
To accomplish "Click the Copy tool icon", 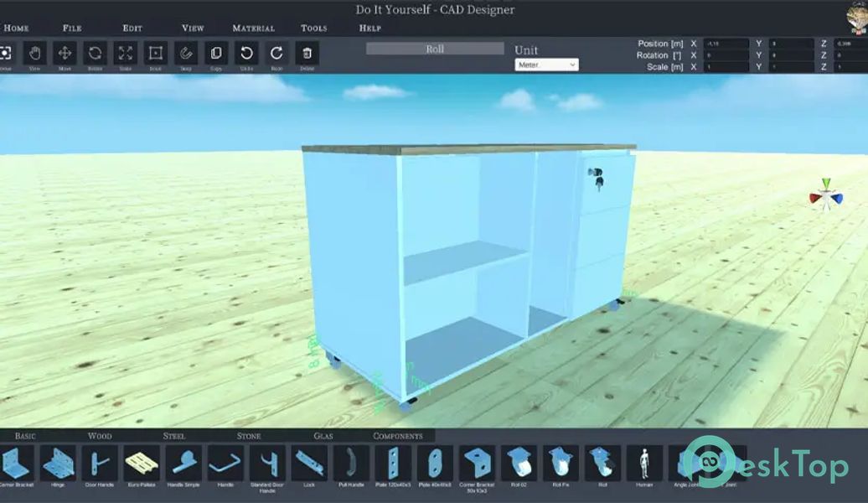I will (216, 53).
